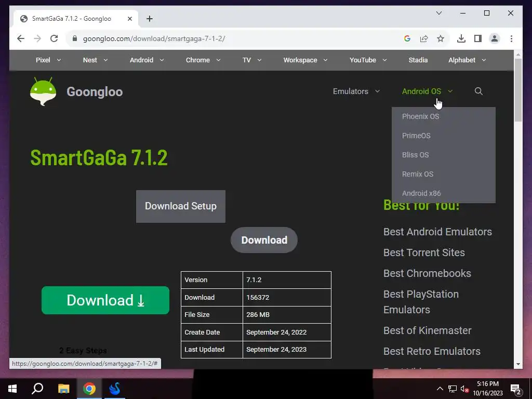The image size is (532, 399).
Task: Open a new browser tab
Action: click(149, 19)
